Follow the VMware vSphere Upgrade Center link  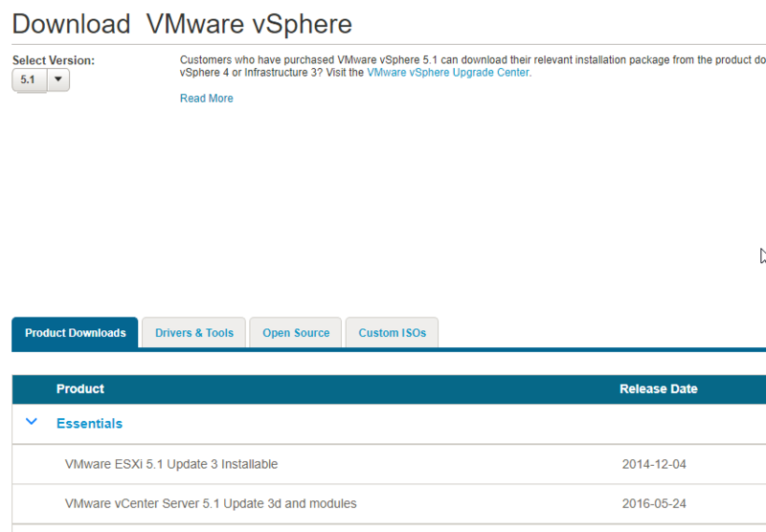point(447,73)
